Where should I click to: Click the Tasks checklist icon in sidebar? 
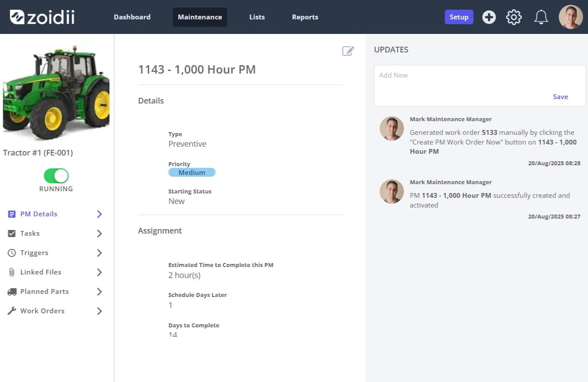pos(12,234)
